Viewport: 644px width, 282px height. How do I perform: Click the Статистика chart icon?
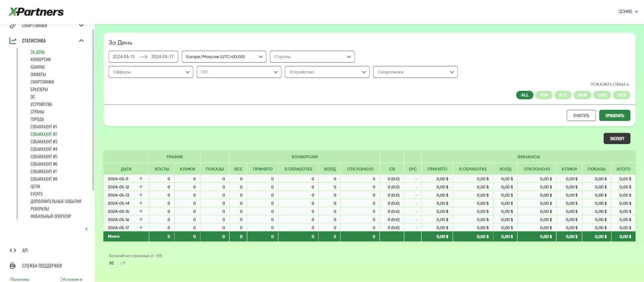tap(13, 41)
